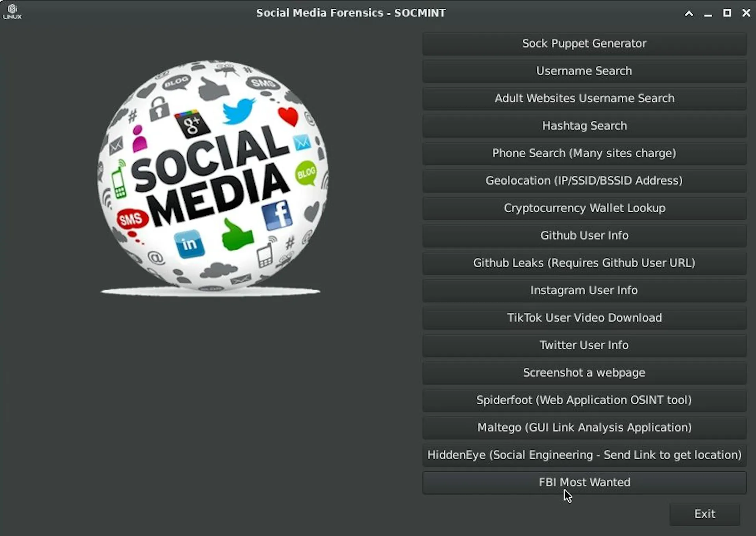Click the roll-up arrow in title bar

point(689,13)
